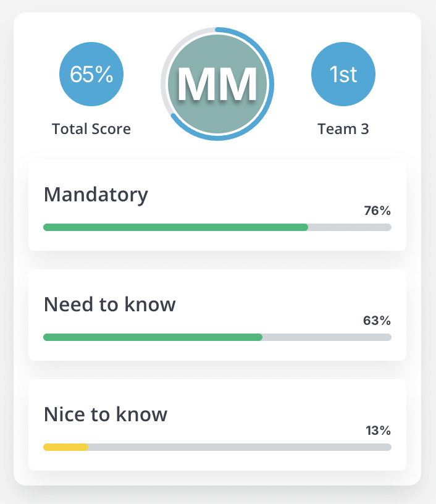Screen dimensions: 436x504
Task: Click the 1st rank badge
Action: pos(343,74)
